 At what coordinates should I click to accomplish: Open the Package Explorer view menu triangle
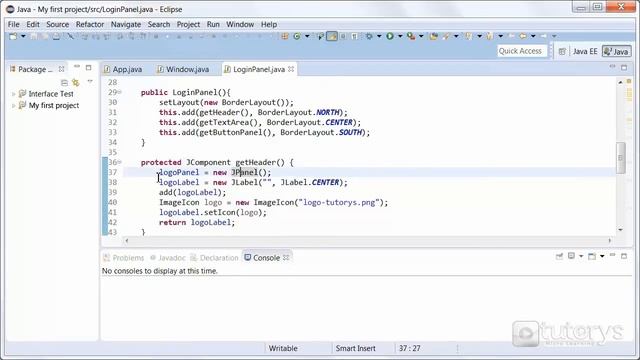pyautogui.click(x=90, y=82)
